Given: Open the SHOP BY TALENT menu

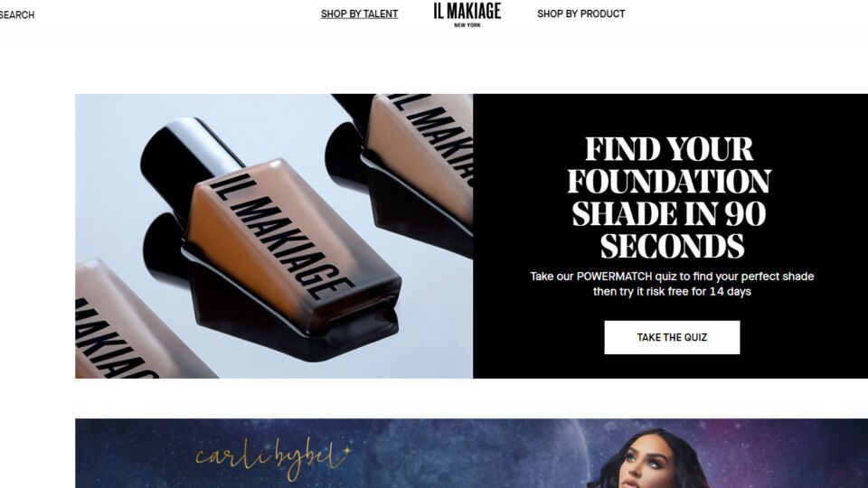Looking at the screenshot, I should tap(359, 14).
